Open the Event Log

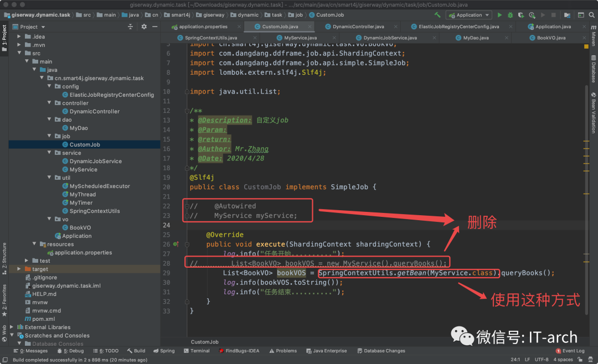[570, 351]
